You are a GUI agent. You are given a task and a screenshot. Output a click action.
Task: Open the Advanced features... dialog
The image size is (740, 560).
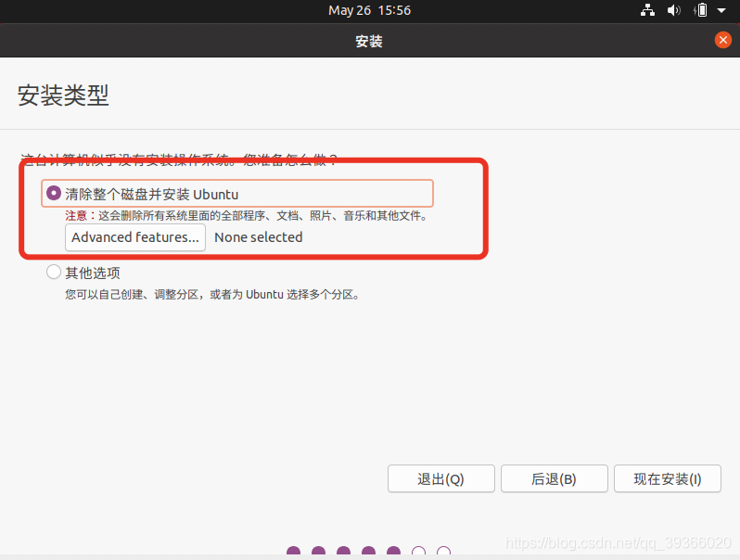(135, 237)
